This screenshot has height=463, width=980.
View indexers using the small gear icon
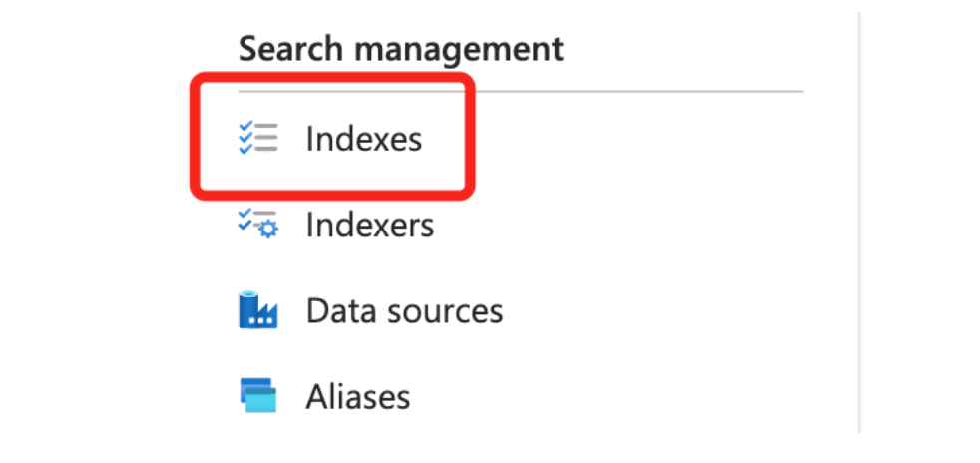coord(266,230)
